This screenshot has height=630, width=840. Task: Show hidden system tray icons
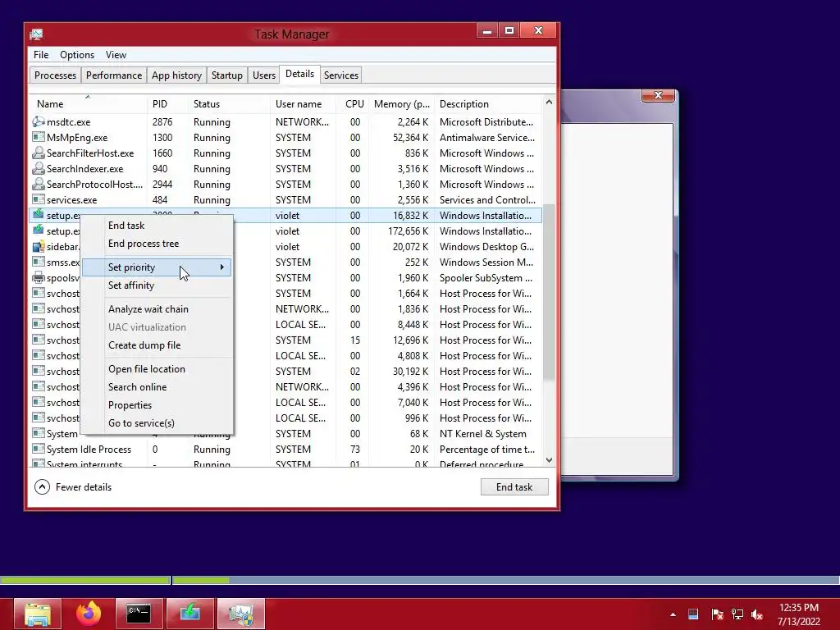pyautogui.click(x=673, y=614)
